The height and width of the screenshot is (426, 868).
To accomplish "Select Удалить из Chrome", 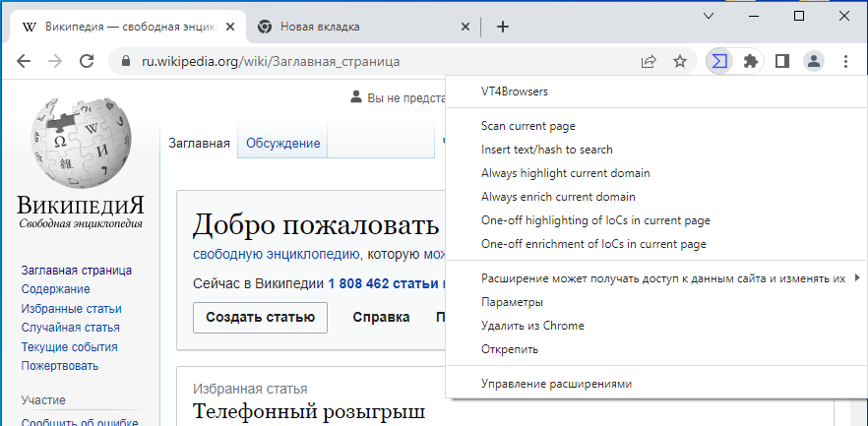I will click(x=656, y=326).
